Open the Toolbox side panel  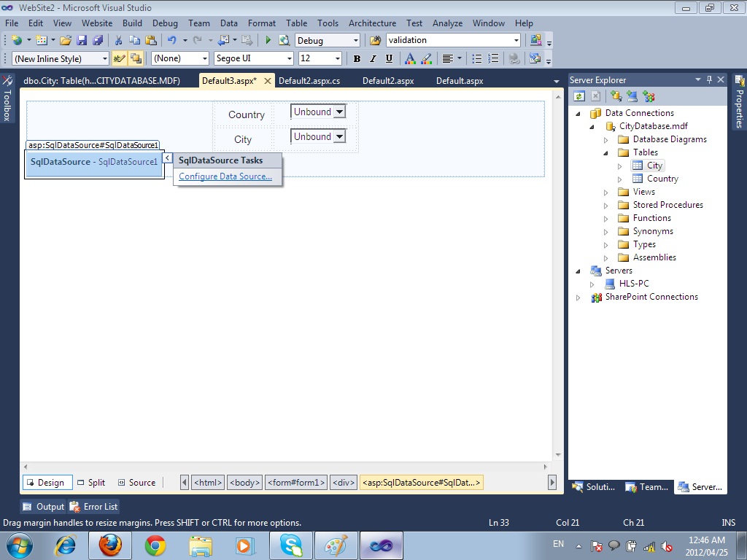pos(7,98)
